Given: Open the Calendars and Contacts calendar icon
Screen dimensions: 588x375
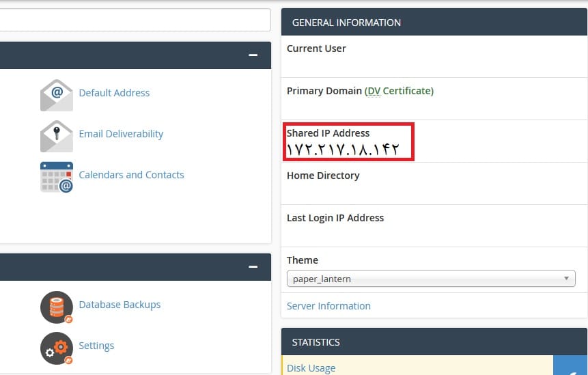Looking at the screenshot, I should pyautogui.click(x=57, y=177).
